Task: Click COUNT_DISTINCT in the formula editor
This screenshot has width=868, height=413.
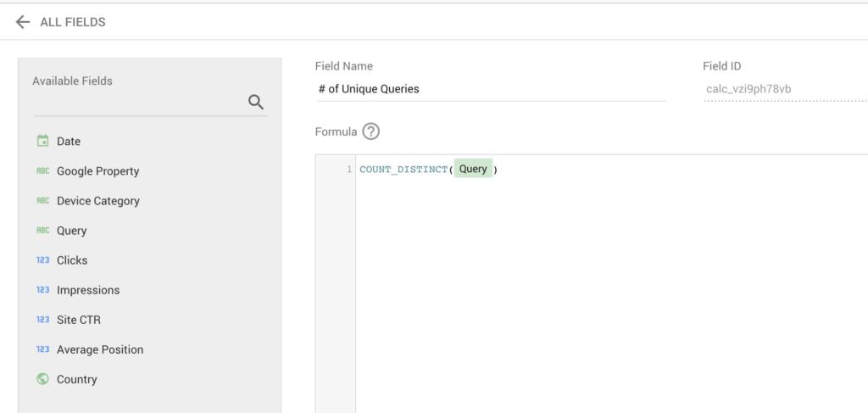Action: [x=403, y=170]
